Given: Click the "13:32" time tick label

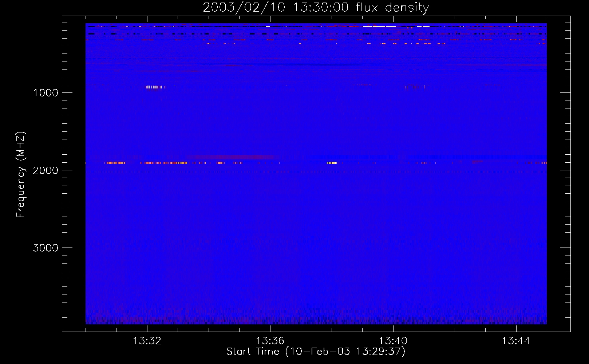Looking at the screenshot, I should coord(147,341).
